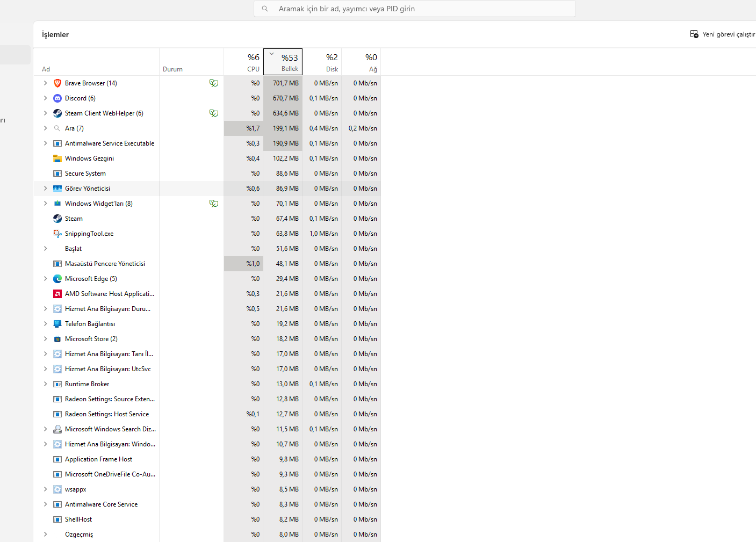Expand the Özgeçmiş process row
The image size is (756, 542).
coord(45,534)
